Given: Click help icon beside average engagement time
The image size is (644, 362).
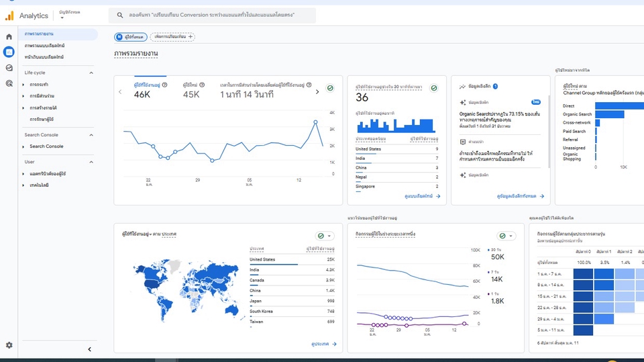Looking at the screenshot, I should point(309,85).
